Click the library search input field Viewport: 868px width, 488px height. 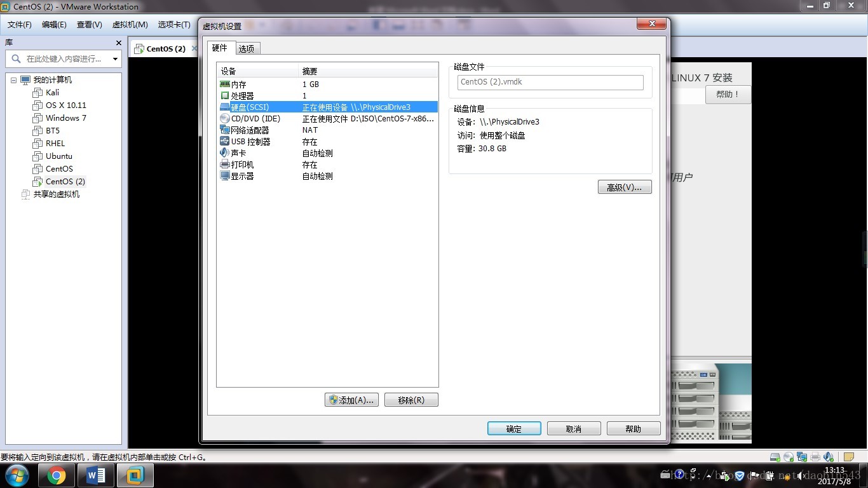pos(64,59)
